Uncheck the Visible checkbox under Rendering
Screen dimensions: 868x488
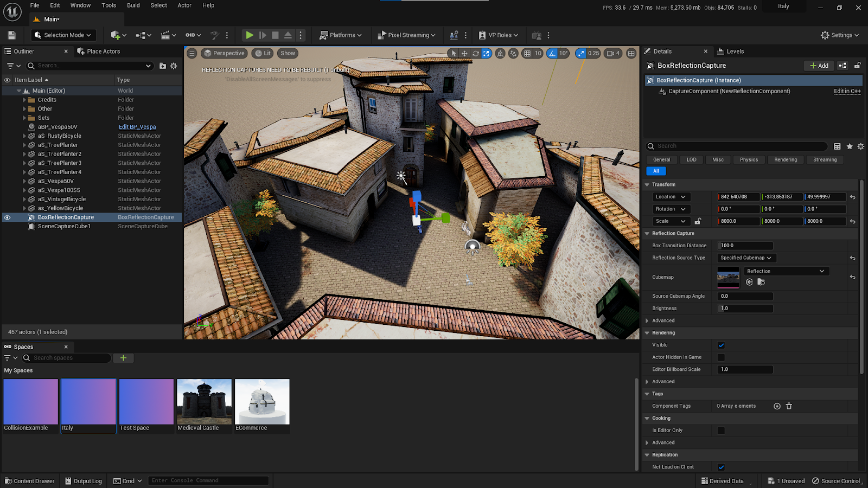tap(721, 345)
